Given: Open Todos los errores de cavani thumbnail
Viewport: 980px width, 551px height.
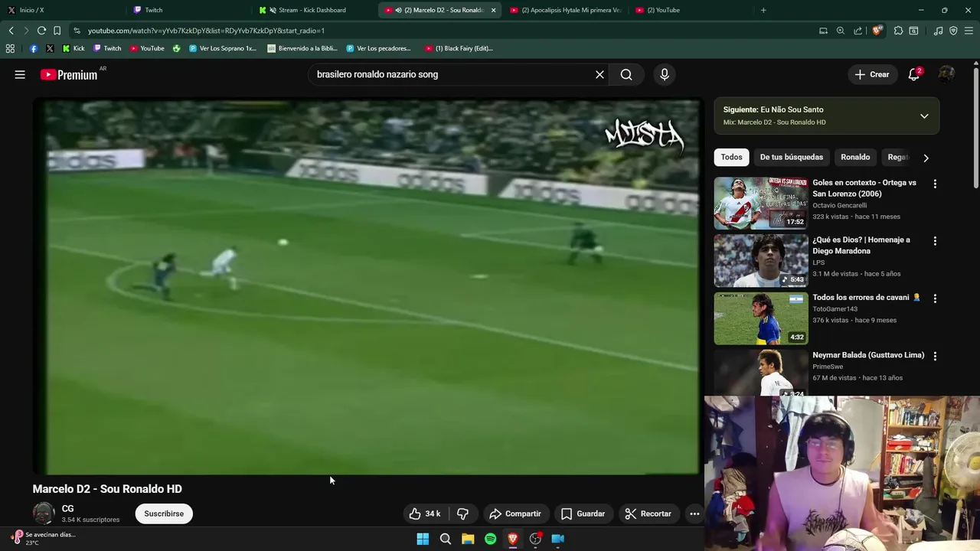Looking at the screenshot, I should click(760, 318).
